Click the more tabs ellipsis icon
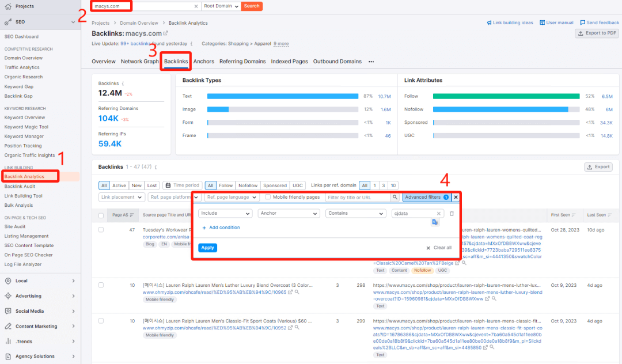This screenshot has height=364, width=622. 371,62
